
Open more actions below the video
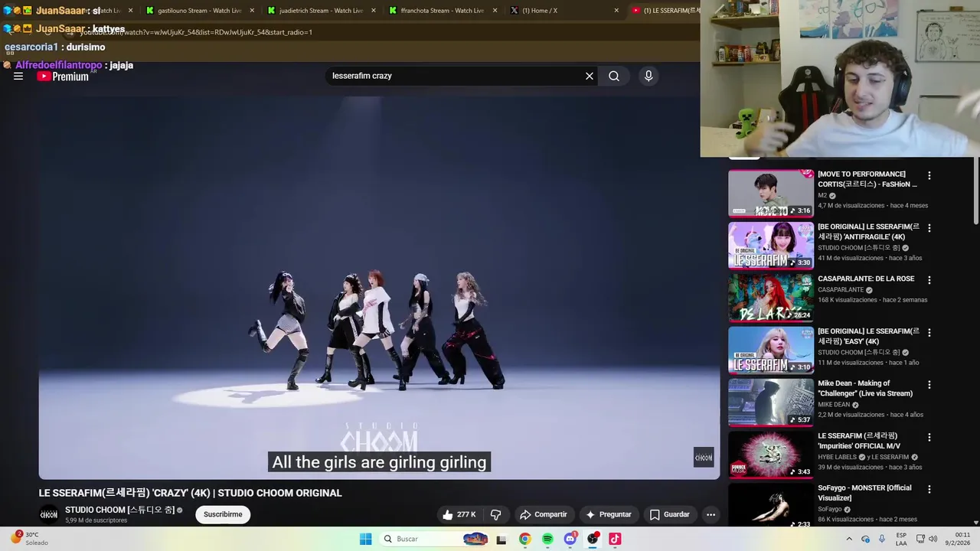[710, 514]
